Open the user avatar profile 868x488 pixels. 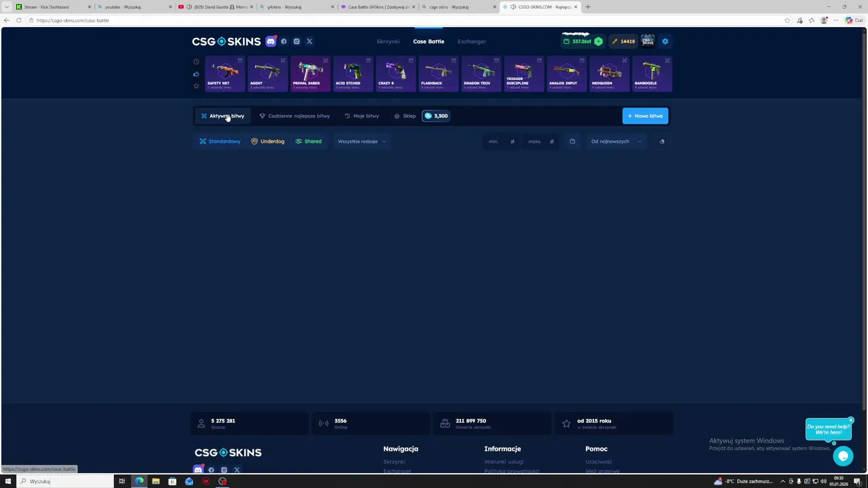tap(648, 41)
